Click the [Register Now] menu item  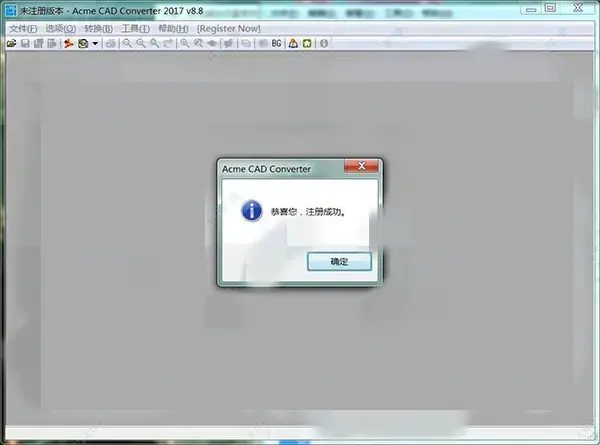coord(228,29)
